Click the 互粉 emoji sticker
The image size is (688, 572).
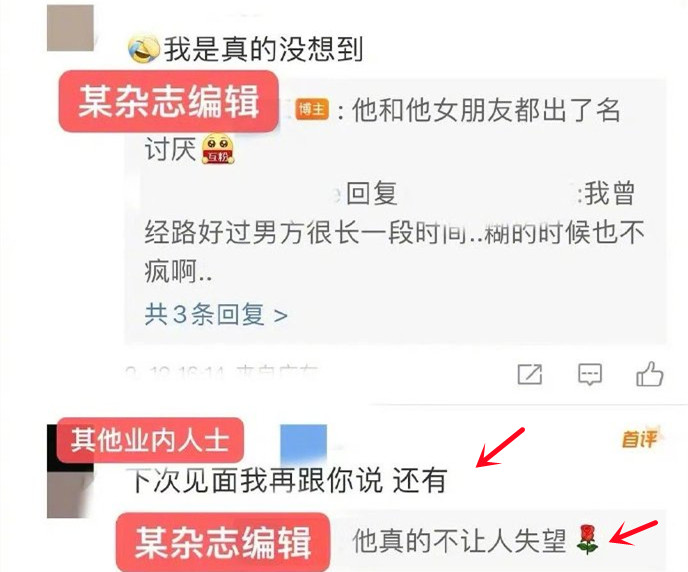[218, 150]
